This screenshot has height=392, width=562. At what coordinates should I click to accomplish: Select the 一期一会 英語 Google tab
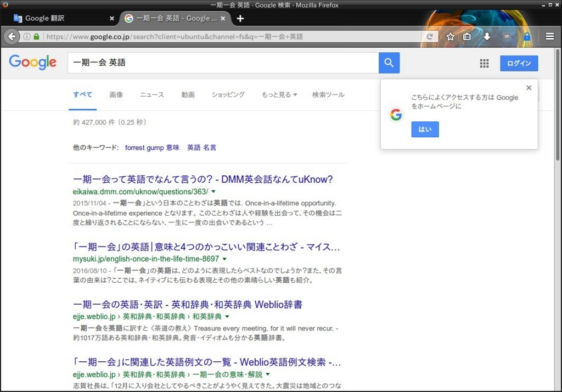tap(176, 18)
